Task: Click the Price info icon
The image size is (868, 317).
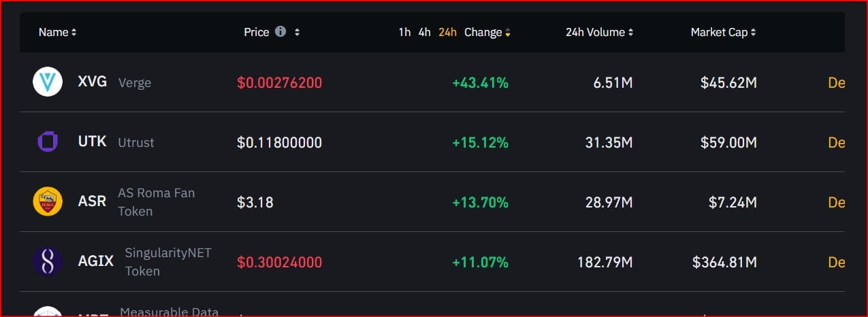Action: tap(280, 32)
